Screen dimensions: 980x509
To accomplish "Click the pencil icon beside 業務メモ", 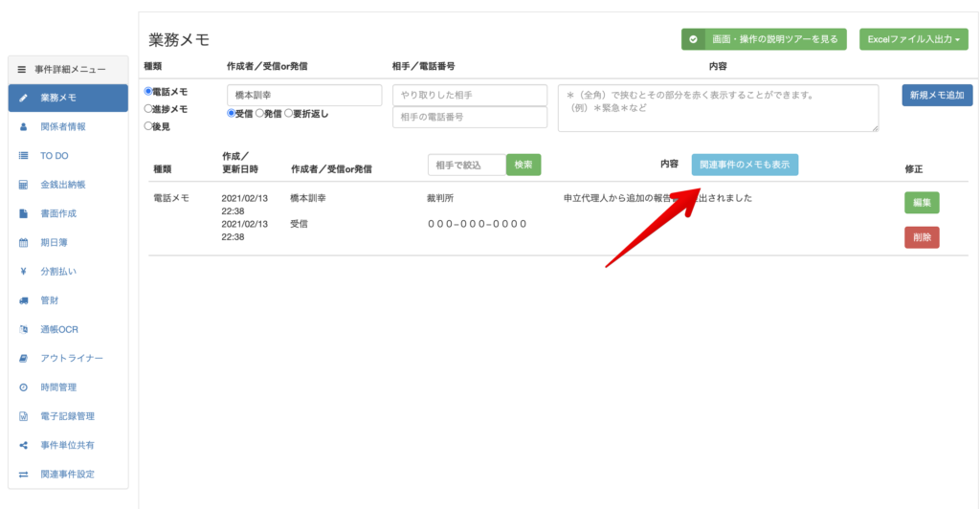I will click(23, 98).
